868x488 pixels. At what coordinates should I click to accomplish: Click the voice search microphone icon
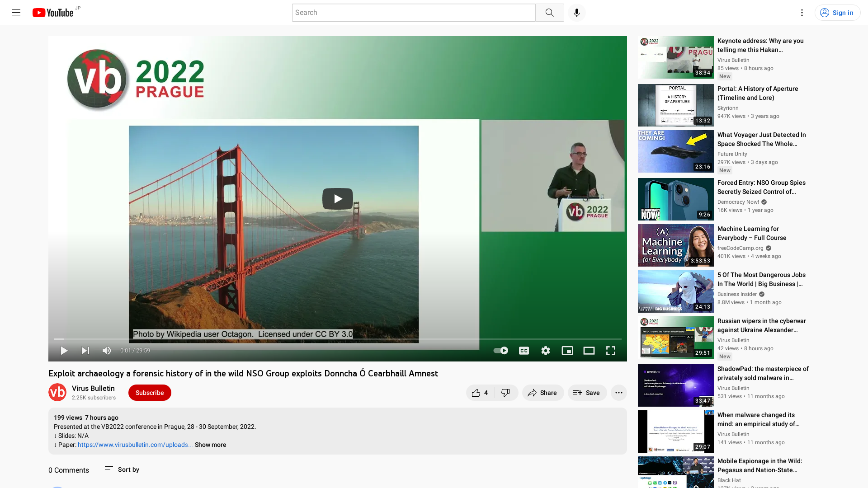(x=576, y=13)
